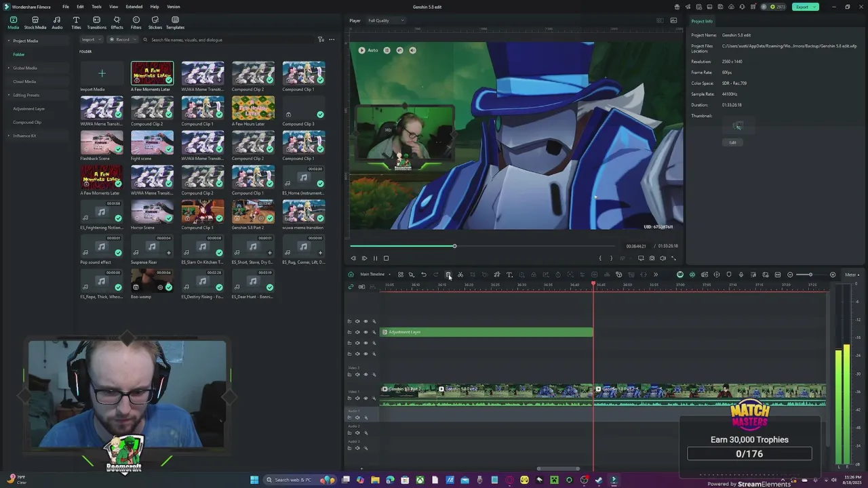The height and width of the screenshot is (488, 868).
Task: Open the Templates panel
Action: pyautogui.click(x=175, y=23)
